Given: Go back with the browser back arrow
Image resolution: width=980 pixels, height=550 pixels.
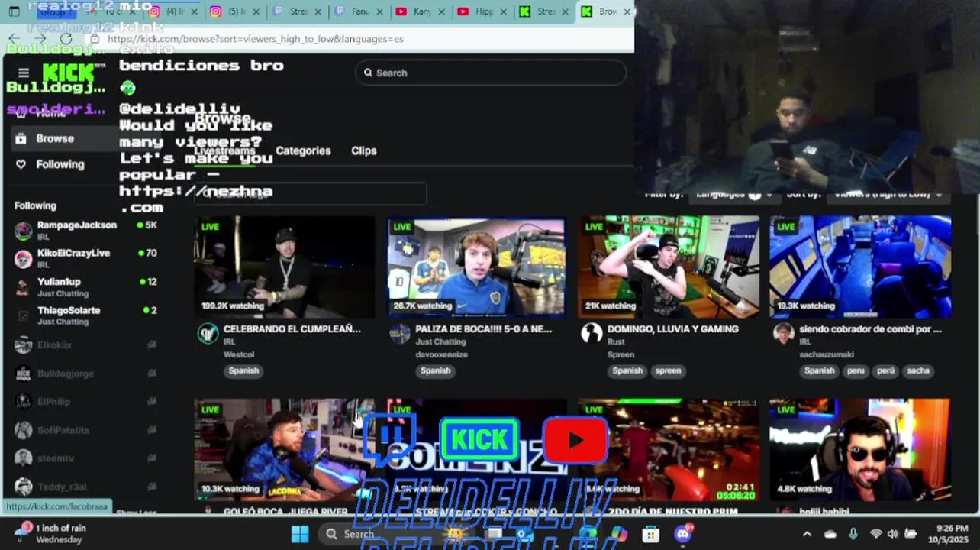Looking at the screenshot, I should (15, 39).
